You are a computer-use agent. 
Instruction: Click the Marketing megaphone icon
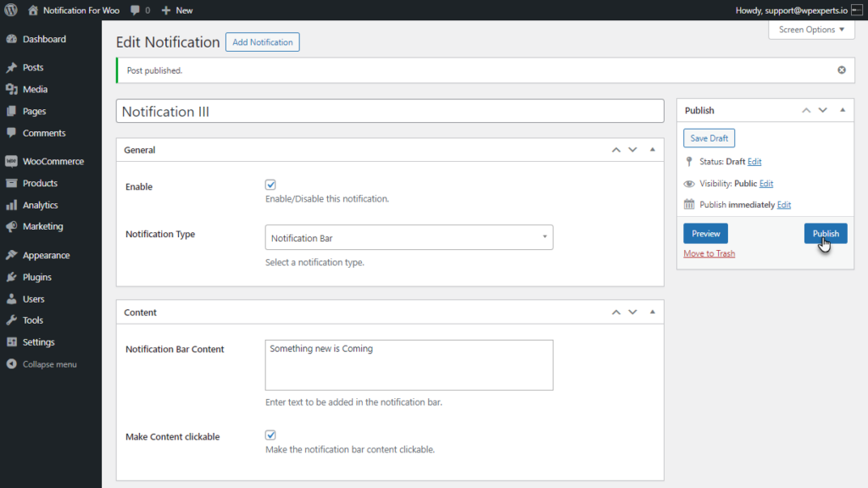(x=11, y=226)
